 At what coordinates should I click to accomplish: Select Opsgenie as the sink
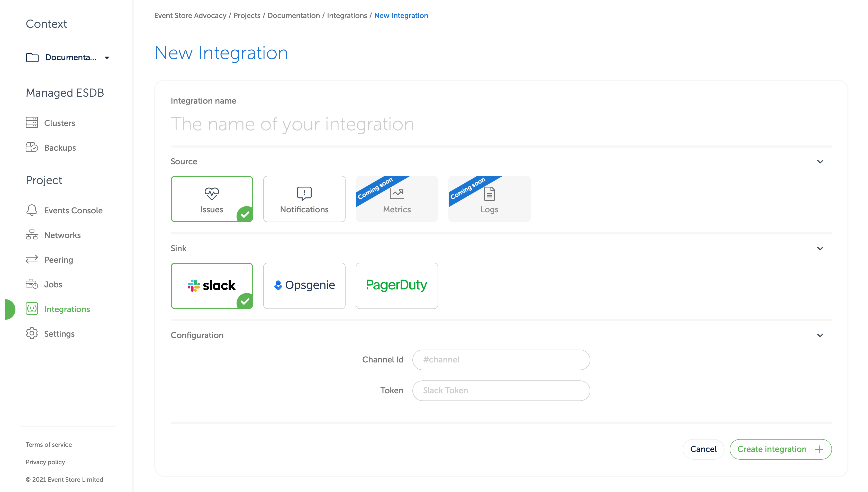304,286
